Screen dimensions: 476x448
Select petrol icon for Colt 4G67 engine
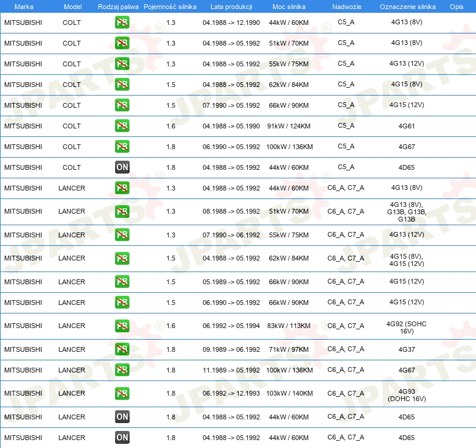(122, 147)
